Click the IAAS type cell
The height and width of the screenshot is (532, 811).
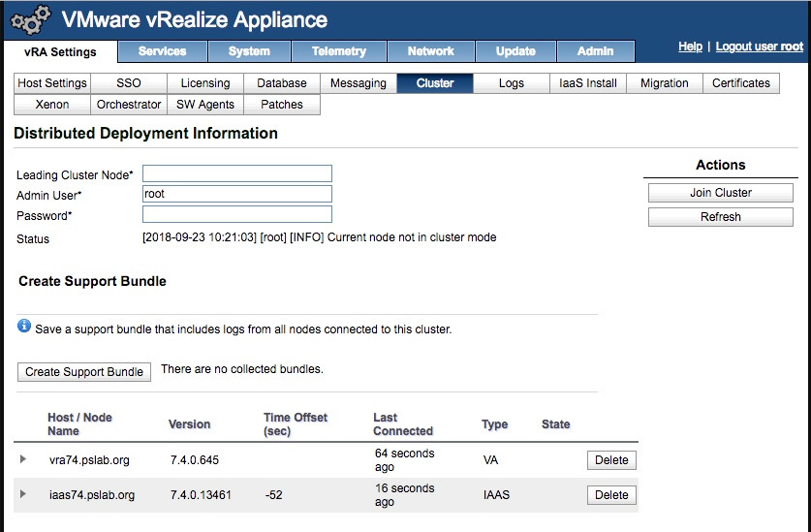click(x=496, y=495)
